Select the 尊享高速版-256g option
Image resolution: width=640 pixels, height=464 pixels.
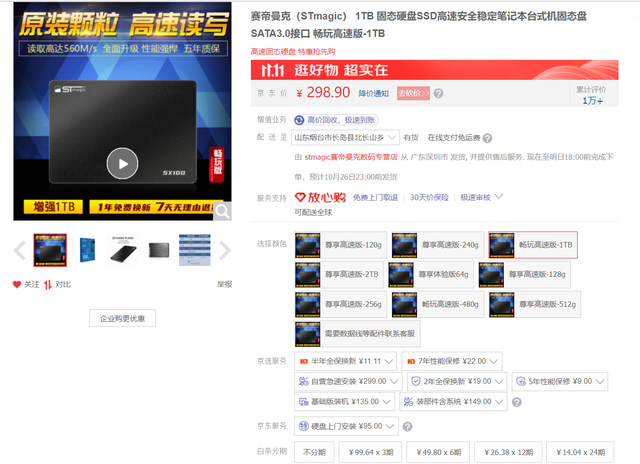tap(340, 304)
